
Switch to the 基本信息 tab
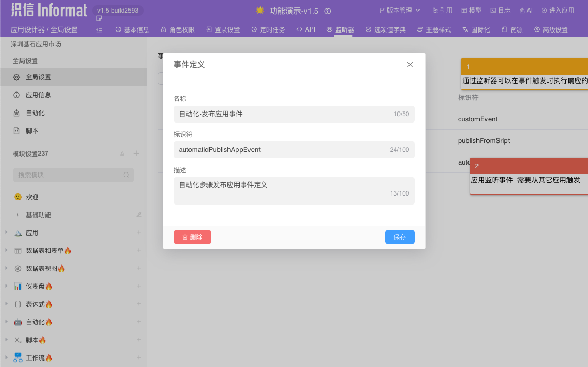(x=132, y=30)
